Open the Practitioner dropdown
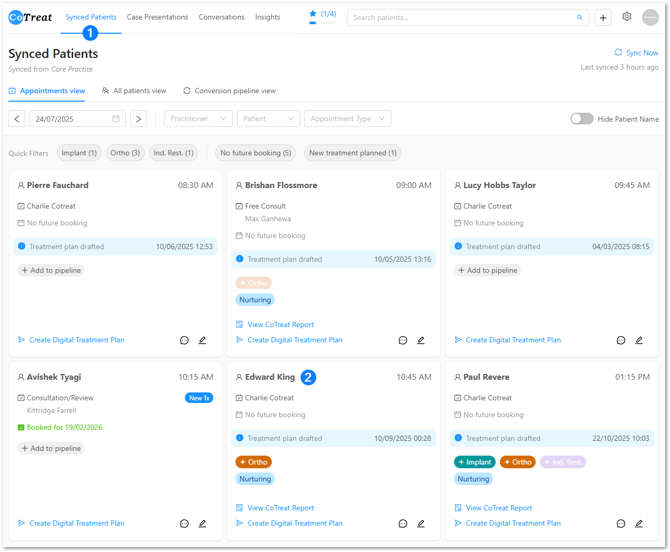 198,119
